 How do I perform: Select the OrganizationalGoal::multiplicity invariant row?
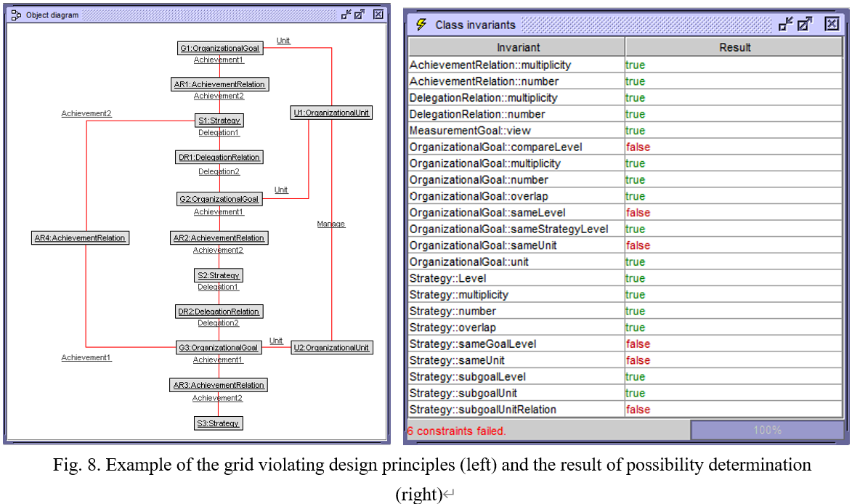pyautogui.click(x=625, y=163)
